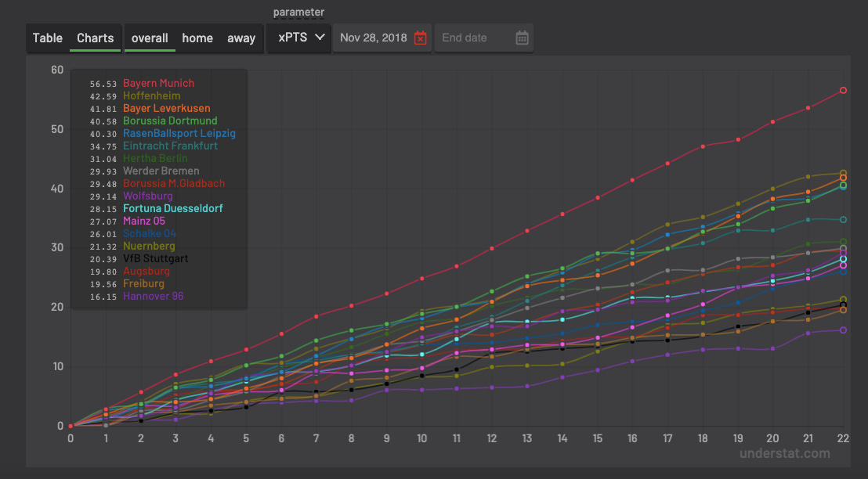The image size is (868, 479).
Task: Toggle Mainz 05 line in legend
Action: click(x=144, y=221)
